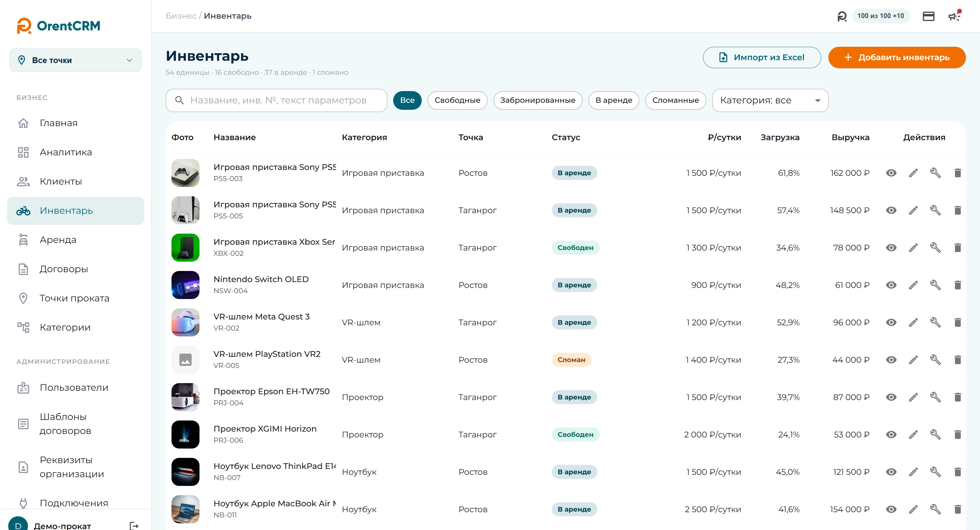Edit the Xbox XBX-002 item with pencil
The width and height of the screenshot is (980, 530).
click(x=914, y=248)
